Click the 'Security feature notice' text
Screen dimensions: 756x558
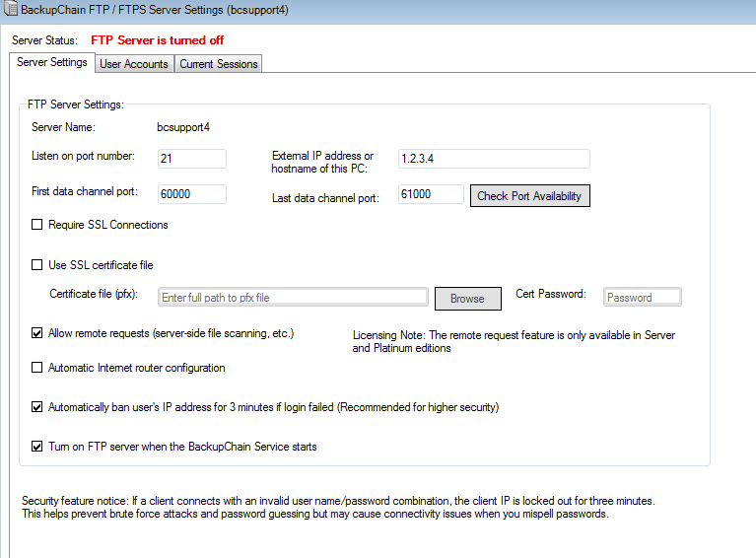(338, 508)
